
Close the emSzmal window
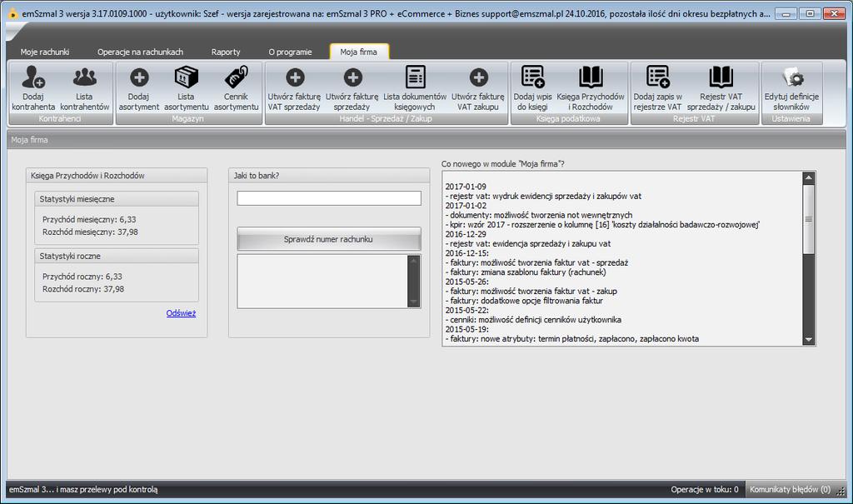(835, 13)
